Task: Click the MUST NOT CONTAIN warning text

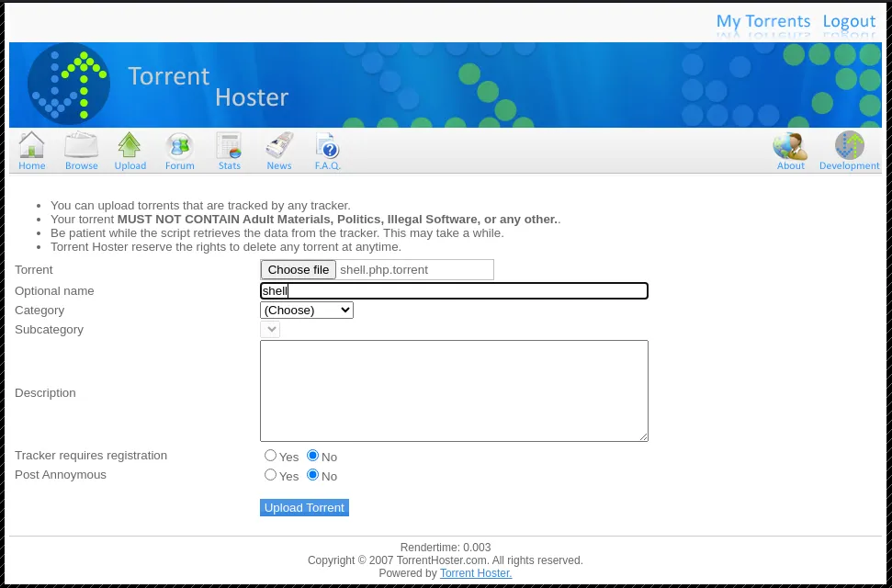Action: click(x=338, y=220)
